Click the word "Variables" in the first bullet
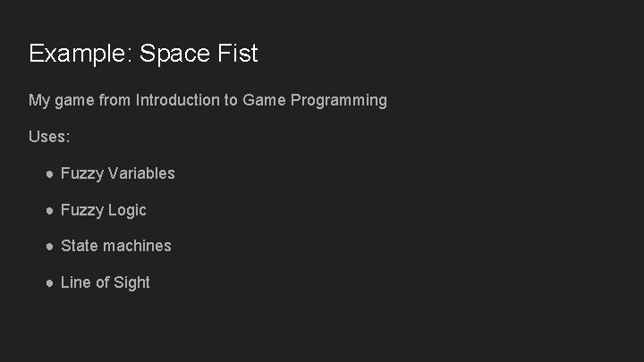Image resolution: width=644 pixels, height=362 pixels. tap(141, 173)
